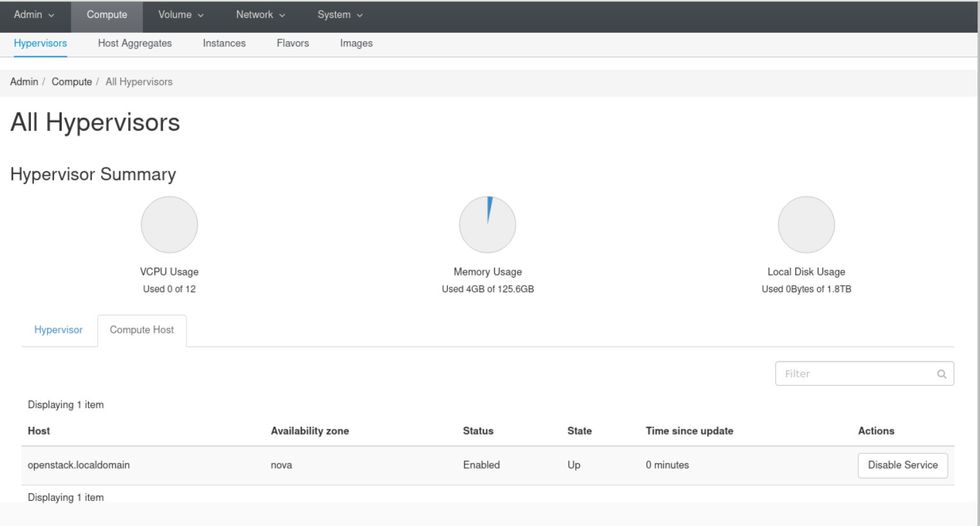980x526 pixels.
Task: Click the VCPU Usage pie chart
Action: tap(169, 224)
